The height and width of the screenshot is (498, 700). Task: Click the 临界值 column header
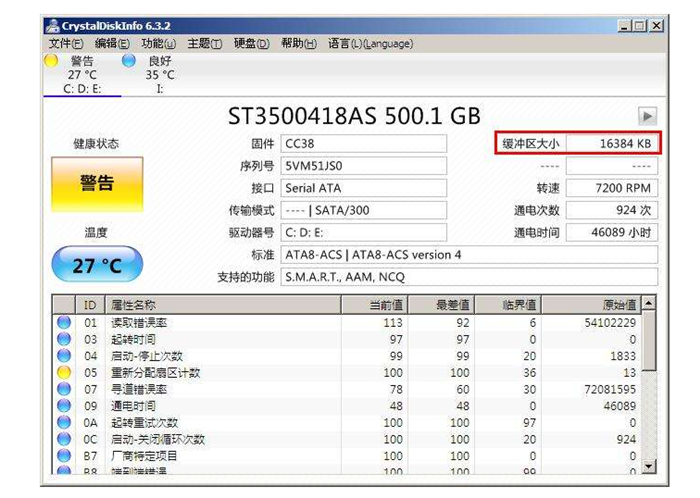point(508,305)
